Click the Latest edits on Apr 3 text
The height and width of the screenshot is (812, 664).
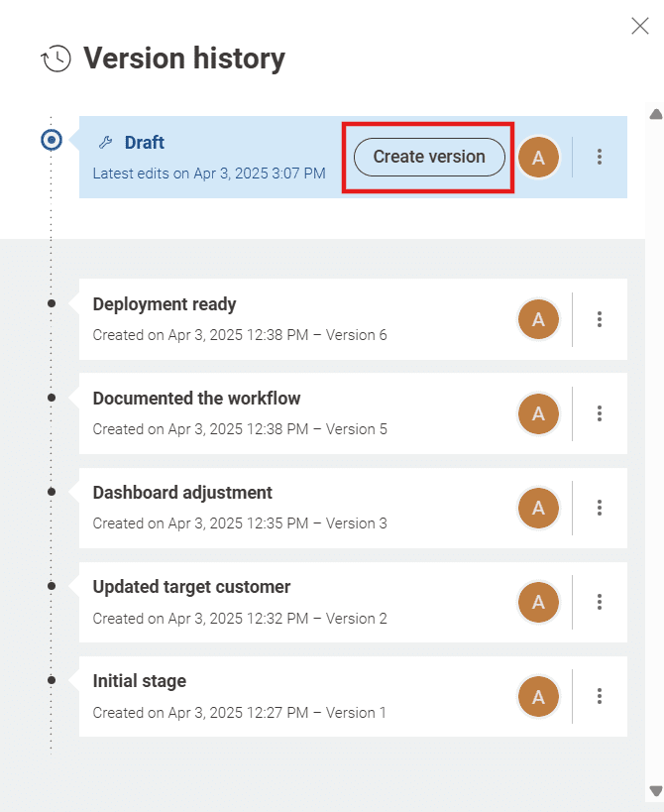click(x=209, y=174)
